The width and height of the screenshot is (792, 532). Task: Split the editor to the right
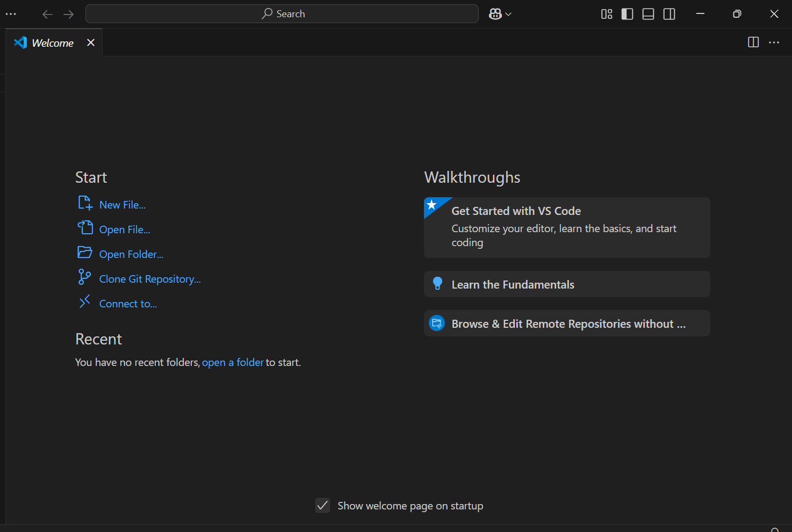pos(753,42)
